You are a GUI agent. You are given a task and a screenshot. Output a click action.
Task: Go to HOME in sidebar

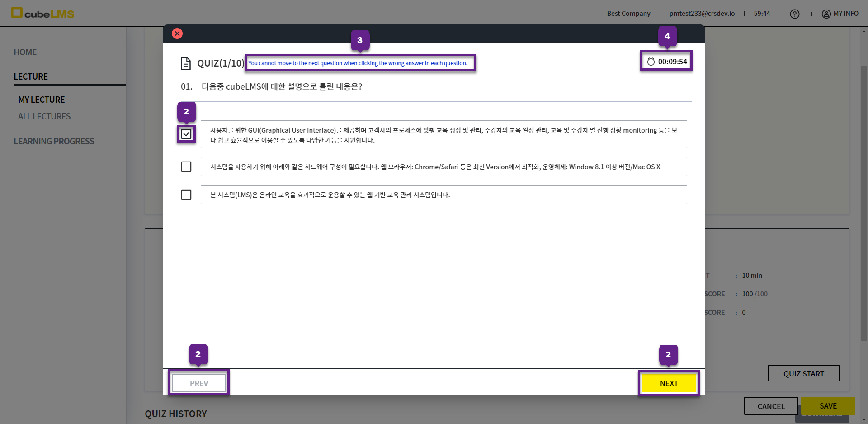pos(25,52)
